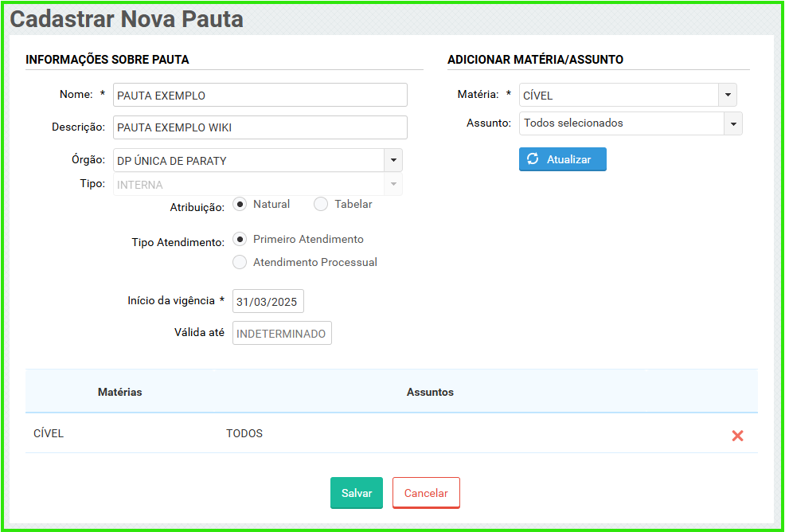Click into the Descrição input field
The width and height of the screenshot is (785, 532).
click(260, 127)
